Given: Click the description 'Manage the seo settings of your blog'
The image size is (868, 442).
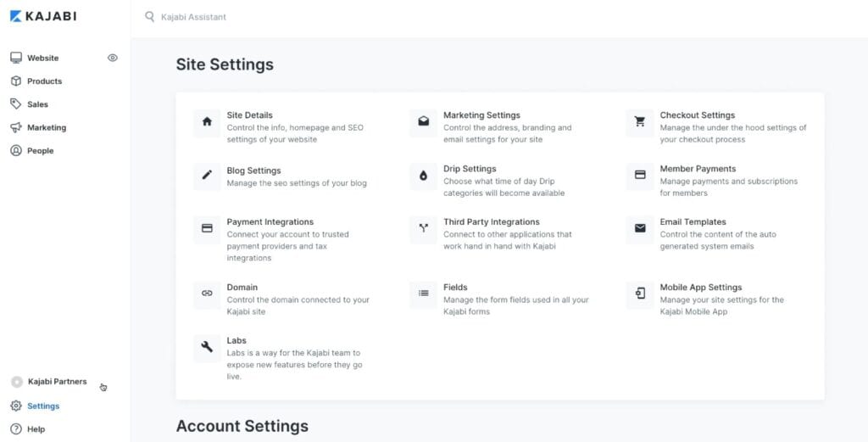Looking at the screenshot, I should pos(297,183).
